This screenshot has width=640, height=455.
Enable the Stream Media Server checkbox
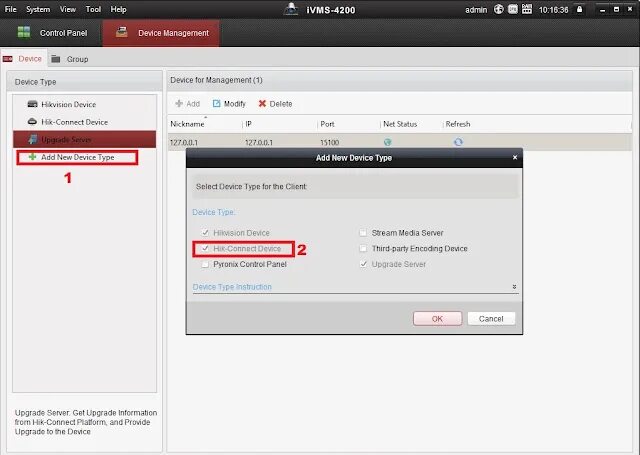tap(363, 233)
